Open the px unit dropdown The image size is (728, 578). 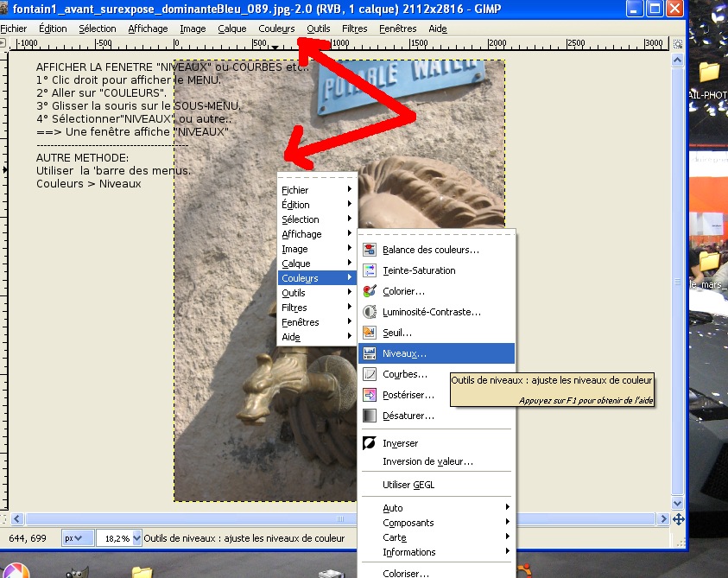(78, 538)
